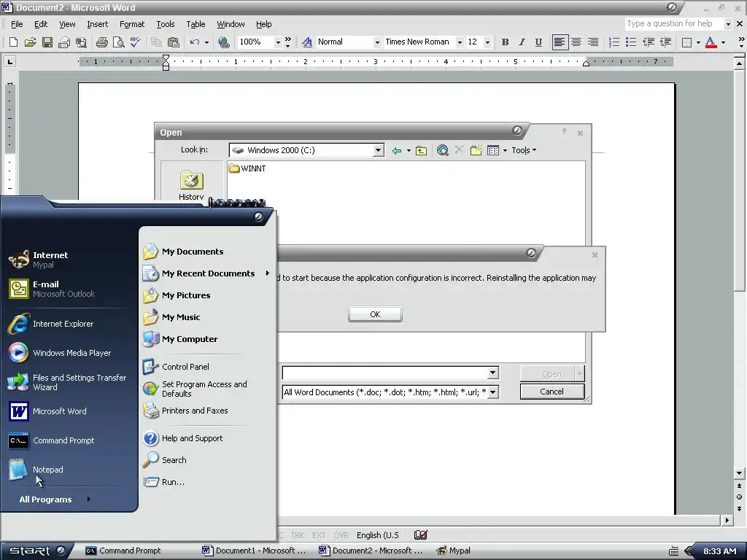Click the Decrease Indent icon

click(x=649, y=42)
